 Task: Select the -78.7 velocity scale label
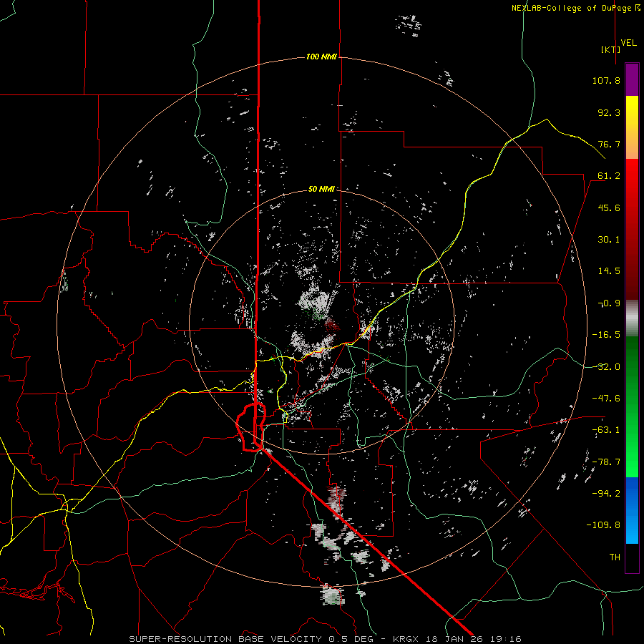(x=606, y=462)
